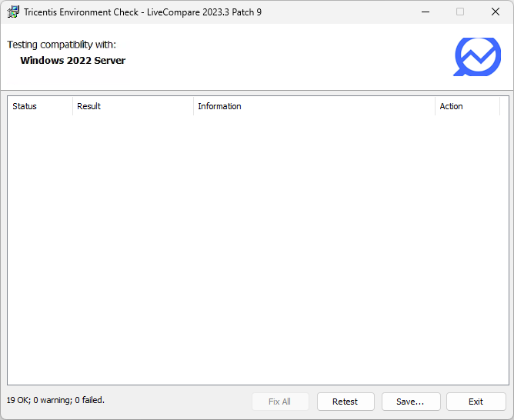Click the Tricentis app icon in title bar
The height and width of the screenshot is (420, 514).
[13, 12]
